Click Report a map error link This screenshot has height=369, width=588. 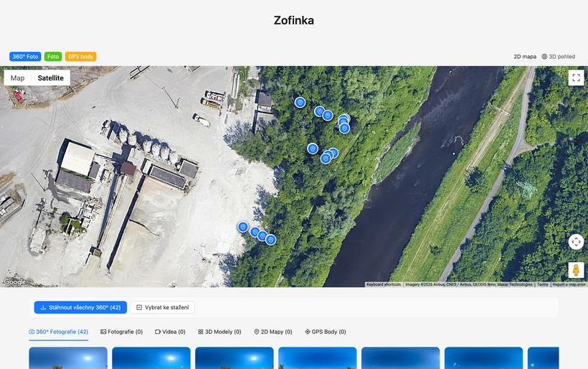pyautogui.click(x=569, y=284)
